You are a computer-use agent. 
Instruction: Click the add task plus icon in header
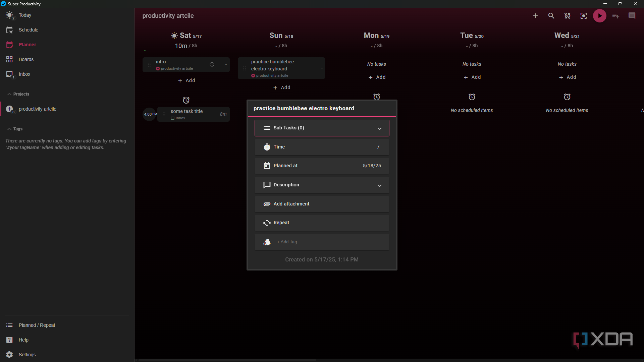click(535, 16)
